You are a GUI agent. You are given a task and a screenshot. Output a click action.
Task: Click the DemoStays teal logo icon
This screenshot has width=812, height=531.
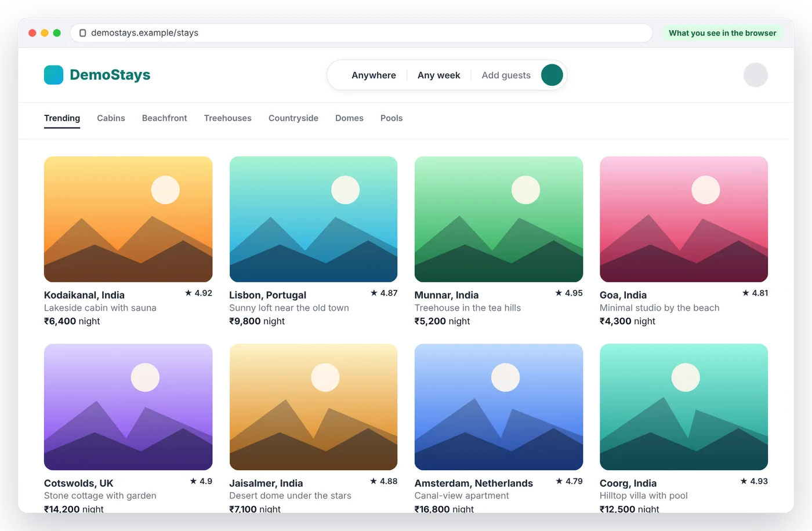pyautogui.click(x=53, y=75)
